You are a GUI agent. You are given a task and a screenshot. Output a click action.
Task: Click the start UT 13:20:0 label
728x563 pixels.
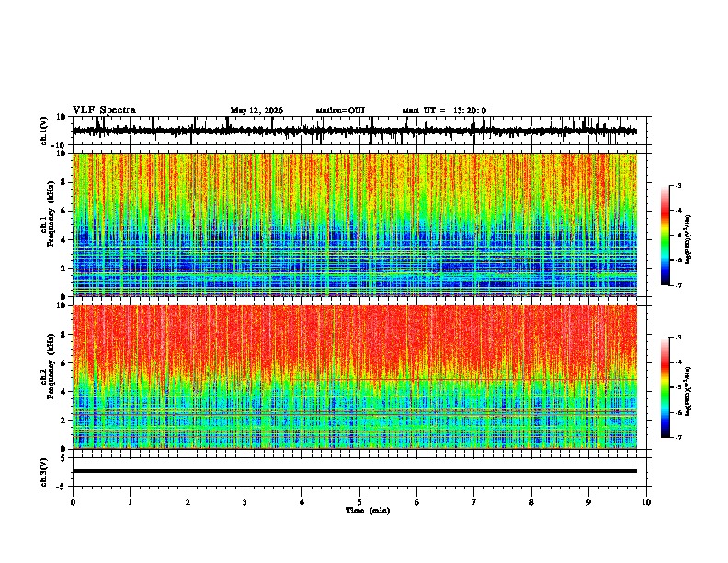444,110
